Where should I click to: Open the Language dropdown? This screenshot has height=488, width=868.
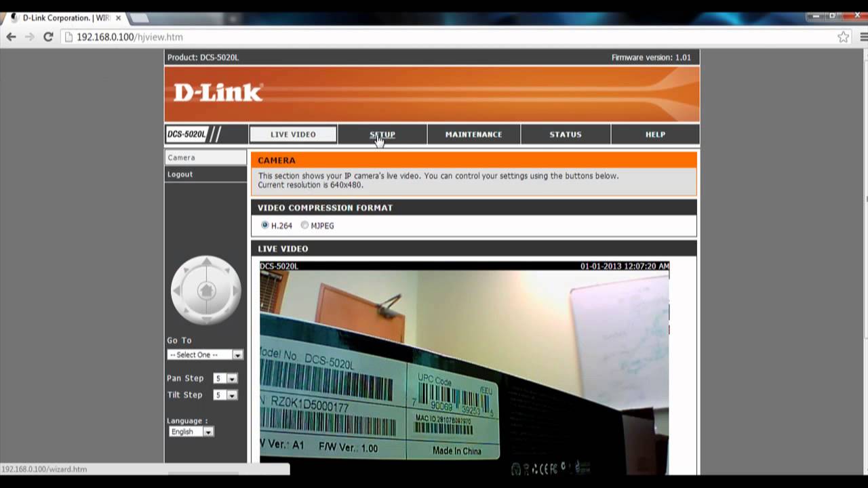tap(191, 432)
